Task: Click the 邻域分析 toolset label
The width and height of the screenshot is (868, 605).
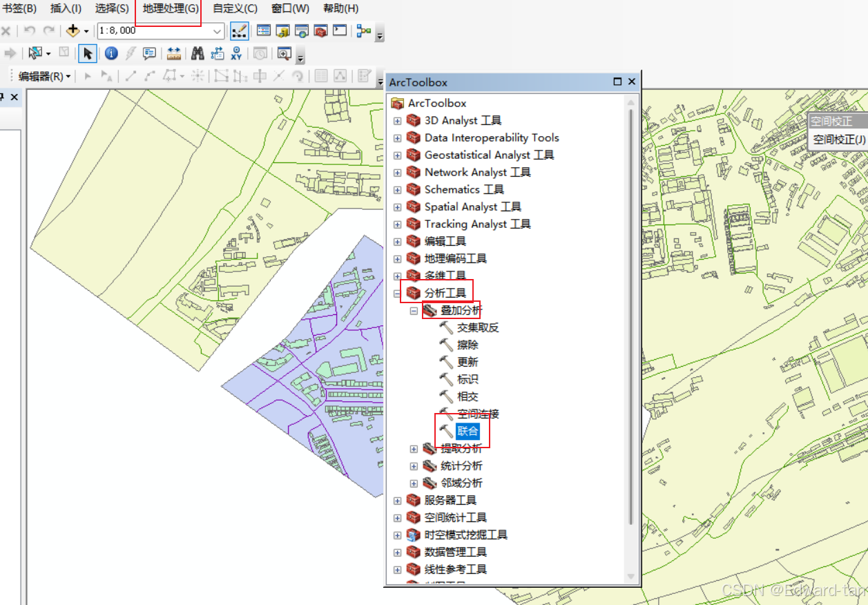Action: point(462,483)
